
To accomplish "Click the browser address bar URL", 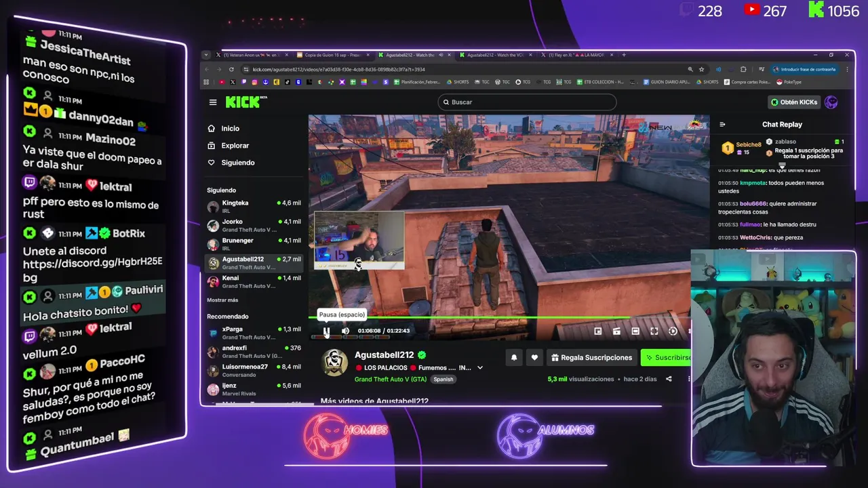I will pyautogui.click(x=338, y=69).
